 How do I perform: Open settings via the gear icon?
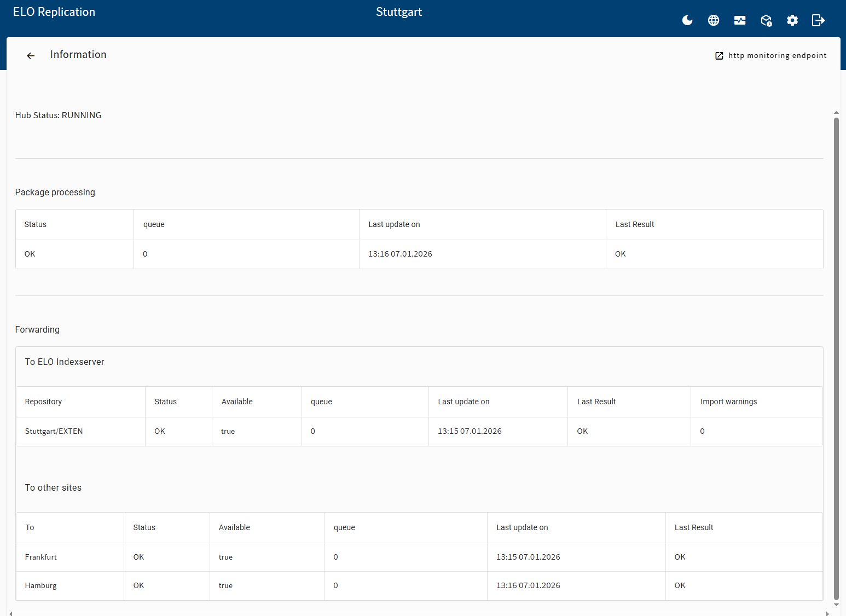point(792,20)
